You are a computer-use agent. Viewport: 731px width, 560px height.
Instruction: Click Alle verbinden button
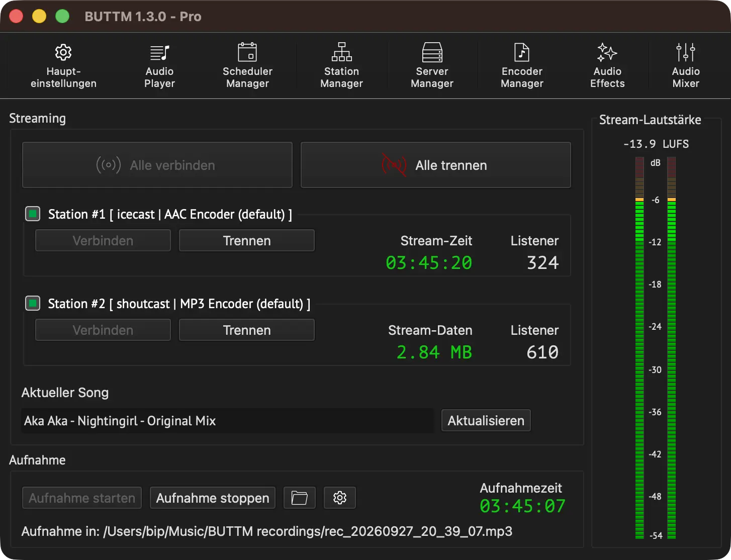[157, 165]
